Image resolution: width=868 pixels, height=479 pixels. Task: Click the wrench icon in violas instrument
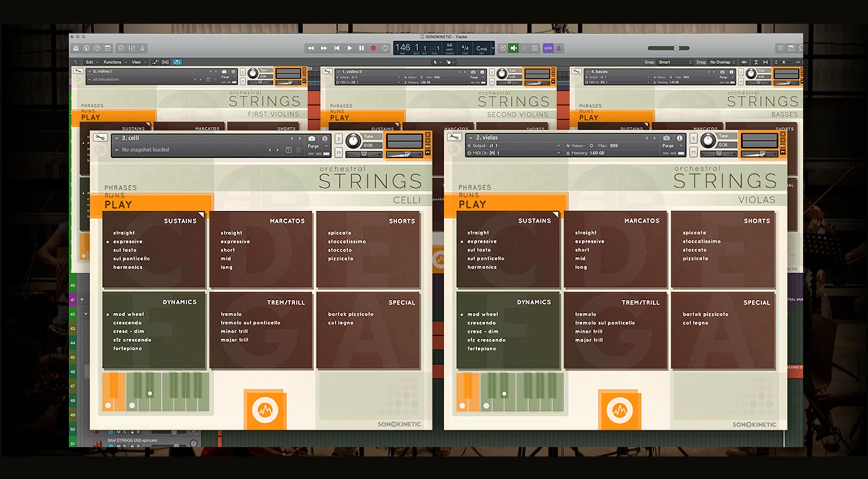(x=454, y=138)
